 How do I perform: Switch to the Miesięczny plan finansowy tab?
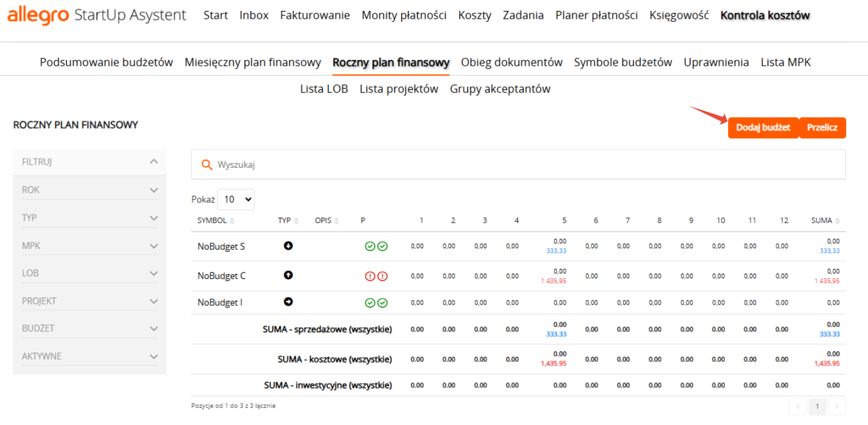[253, 62]
